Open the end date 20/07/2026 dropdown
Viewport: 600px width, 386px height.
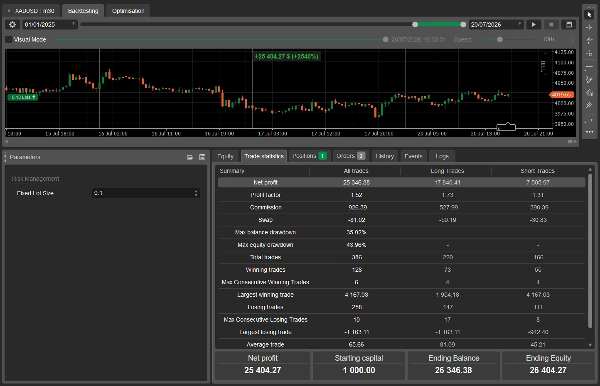pyautogui.click(x=496, y=24)
